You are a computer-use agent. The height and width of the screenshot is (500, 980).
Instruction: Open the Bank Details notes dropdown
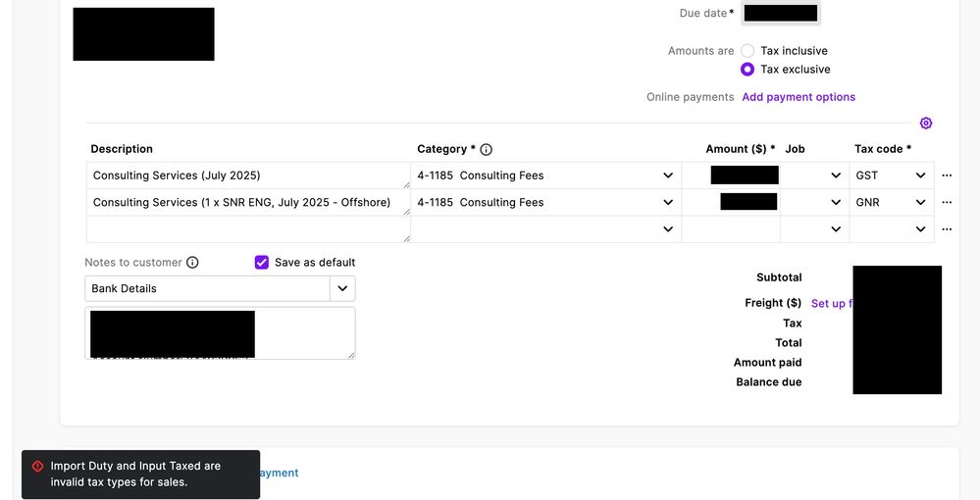pyautogui.click(x=342, y=289)
